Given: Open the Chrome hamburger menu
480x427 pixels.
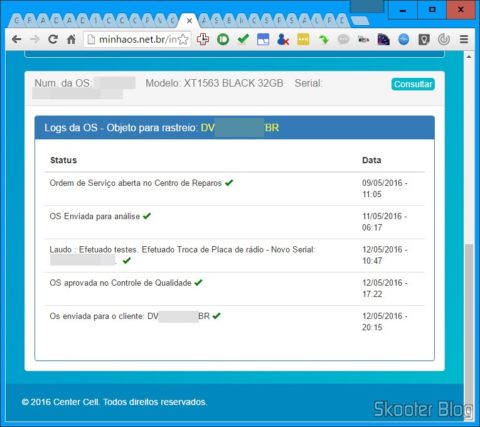Looking at the screenshot, I should tap(464, 39).
